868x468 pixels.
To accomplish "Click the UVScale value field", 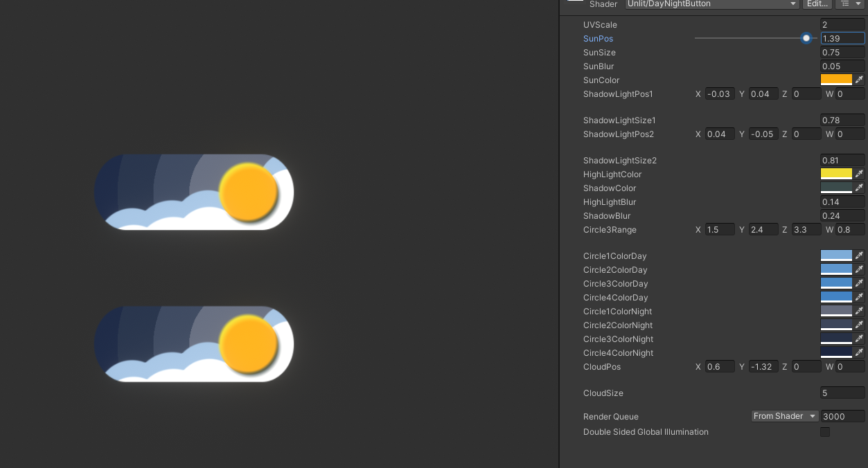I will click(x=842, y=24).
